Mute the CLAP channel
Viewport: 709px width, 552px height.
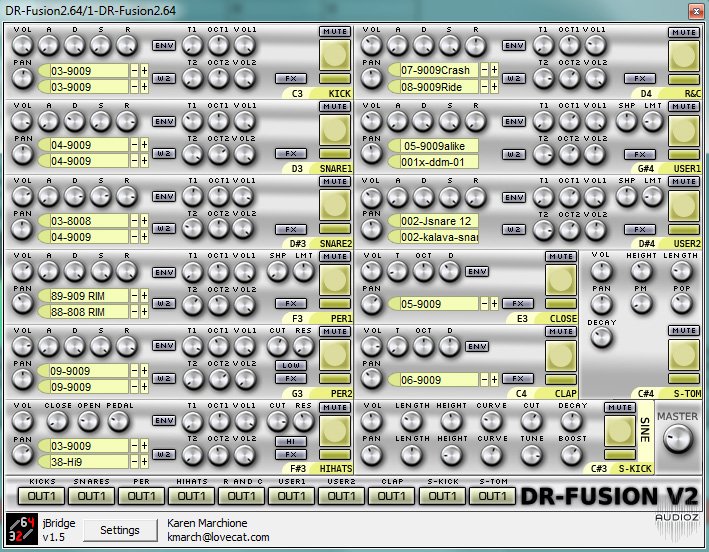click(561, 332)
